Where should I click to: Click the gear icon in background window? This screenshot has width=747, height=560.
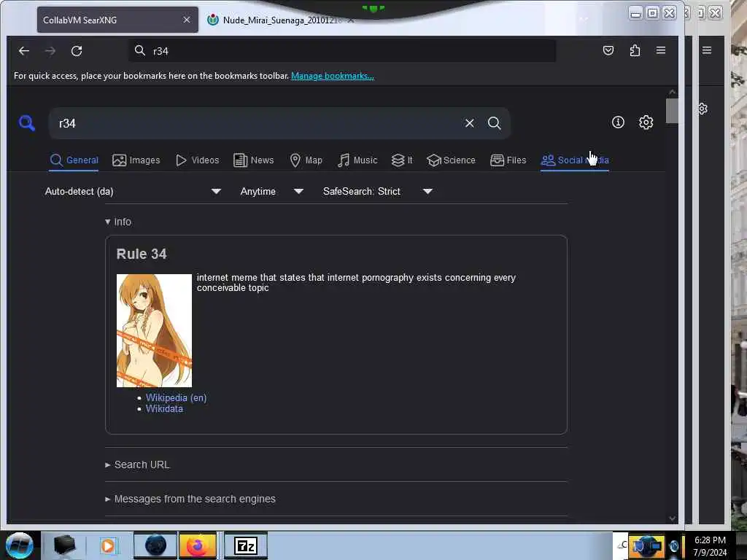703,109
